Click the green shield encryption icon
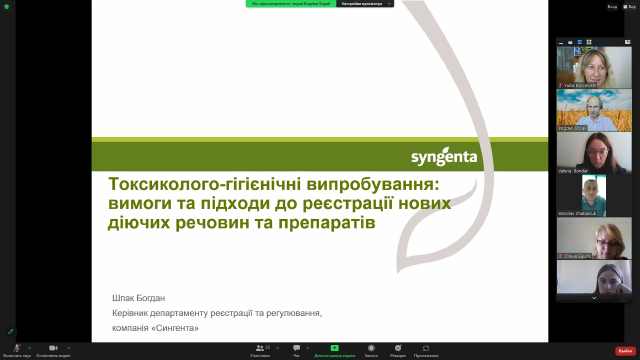This screenshot has height=360, width=640. (7, 7)
